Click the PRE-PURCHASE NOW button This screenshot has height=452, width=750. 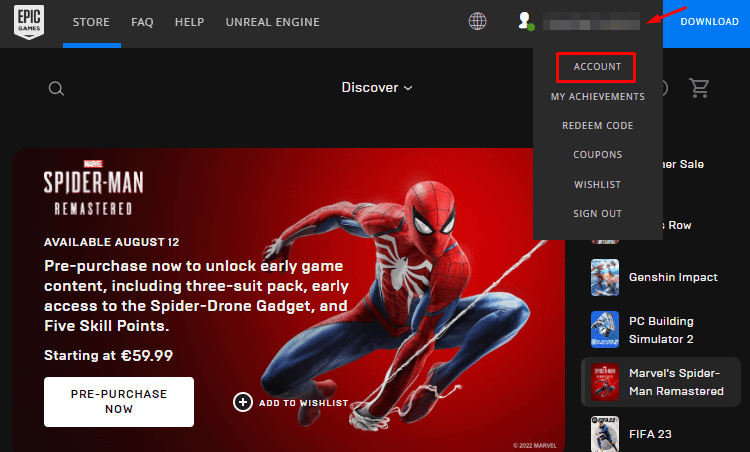pos(119,402)
